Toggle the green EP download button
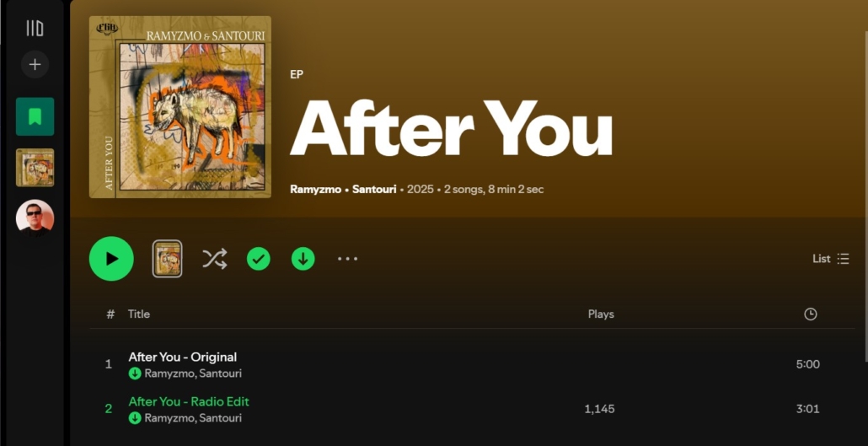Viewport: 868px width, 446px height. point(303,259)
